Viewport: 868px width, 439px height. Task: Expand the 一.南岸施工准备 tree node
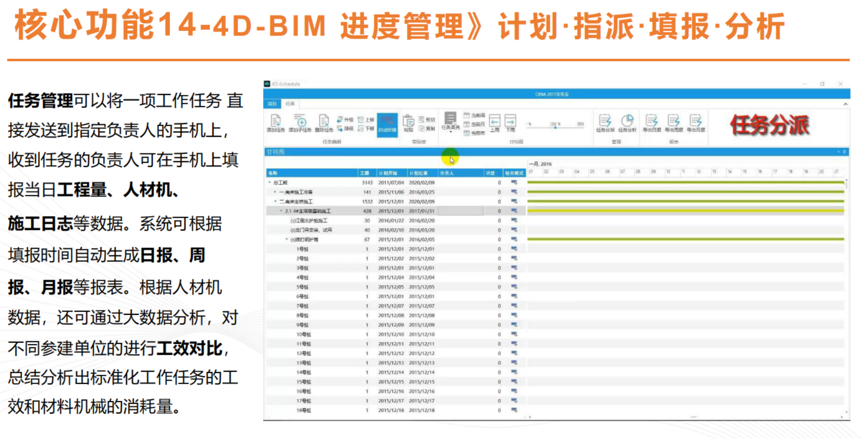[275, 192]
